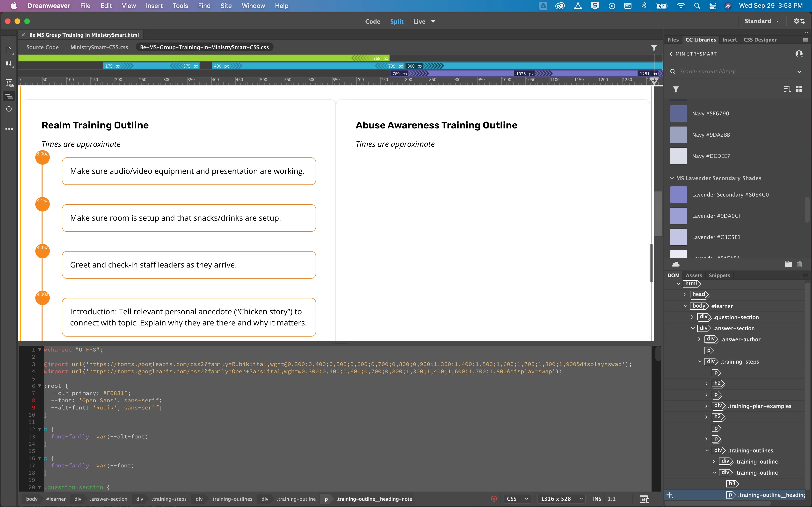Open the MinistrySmart-CSS.css related file
Screen dimensions: 812x507
pos(99,47)
